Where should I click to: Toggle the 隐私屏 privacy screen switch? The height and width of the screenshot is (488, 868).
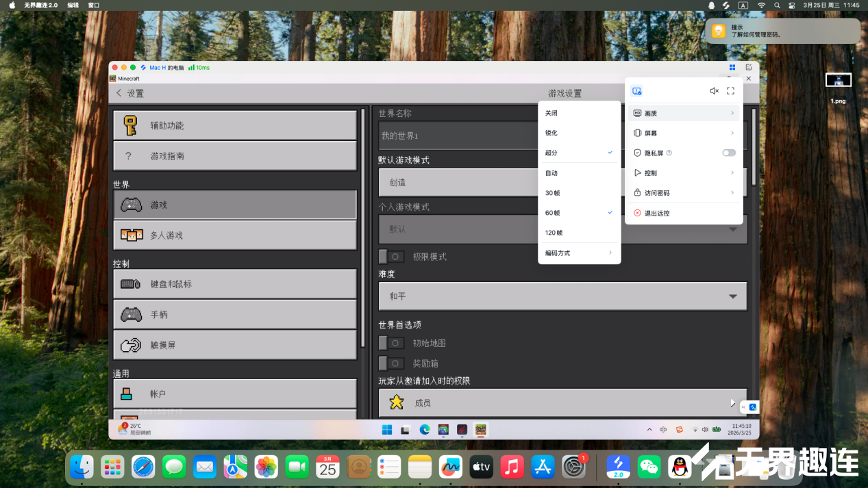[x=729, y=153]
